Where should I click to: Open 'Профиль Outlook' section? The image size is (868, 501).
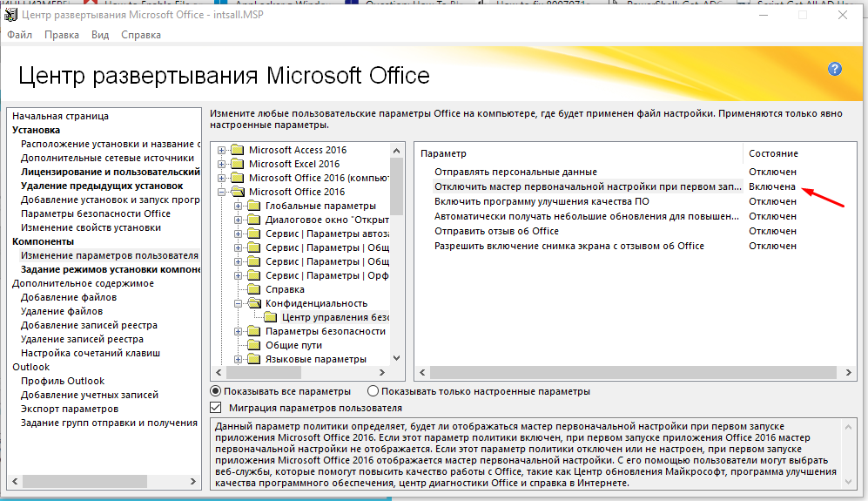coord(63,381)
